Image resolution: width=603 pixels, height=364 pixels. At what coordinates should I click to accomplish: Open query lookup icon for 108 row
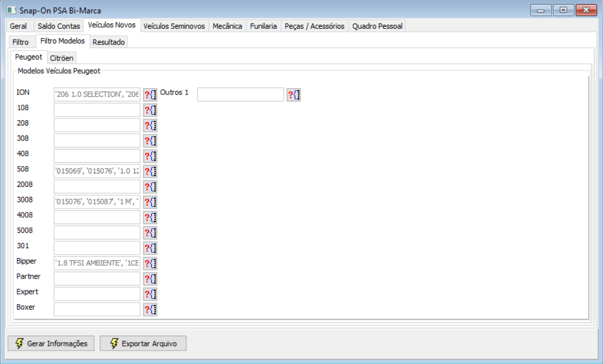pos(150,110)
